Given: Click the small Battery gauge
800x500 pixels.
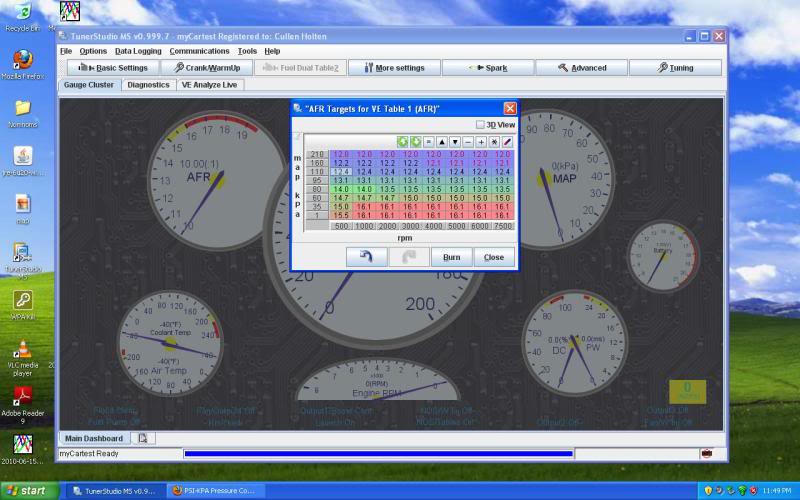Looking at the screenshot, I should 663,256.
